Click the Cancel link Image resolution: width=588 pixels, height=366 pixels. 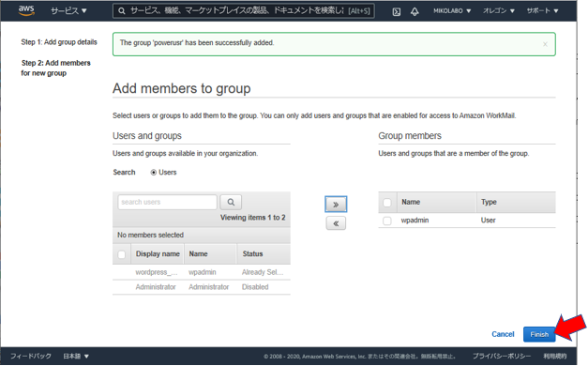503,334
